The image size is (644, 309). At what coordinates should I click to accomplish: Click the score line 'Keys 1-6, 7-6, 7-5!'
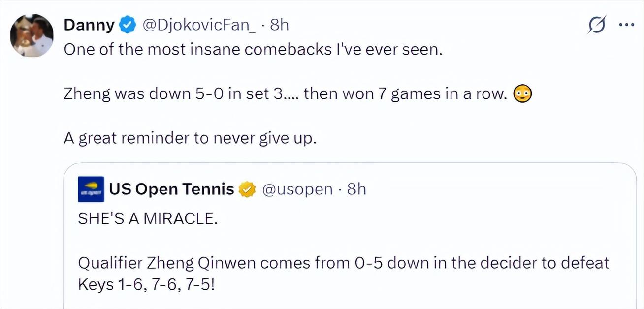click(146, 285)
